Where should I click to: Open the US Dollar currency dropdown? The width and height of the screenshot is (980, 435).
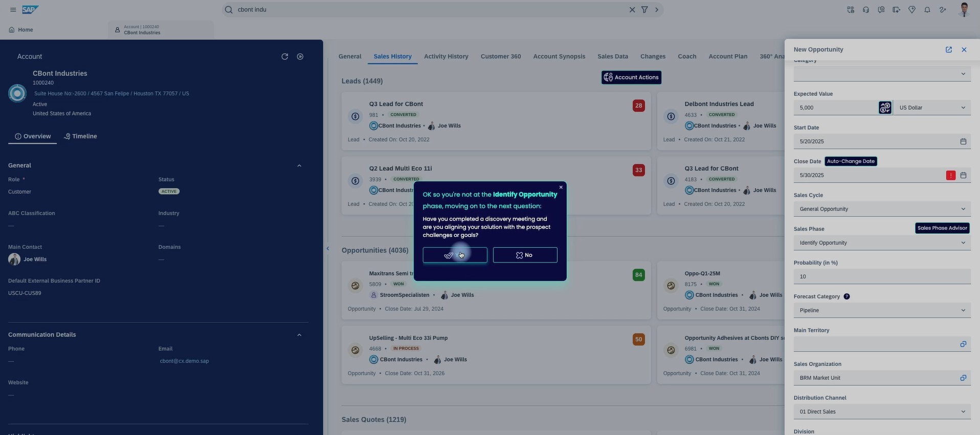click(932, 107)
